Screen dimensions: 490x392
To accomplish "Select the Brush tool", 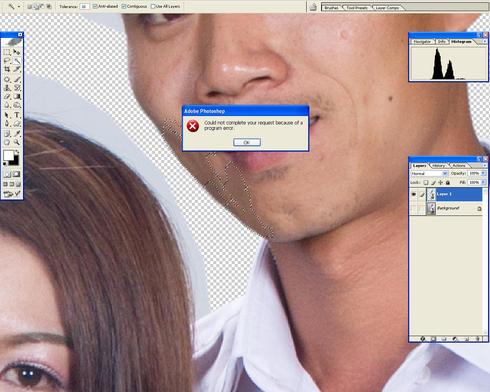I will point(17,79).
